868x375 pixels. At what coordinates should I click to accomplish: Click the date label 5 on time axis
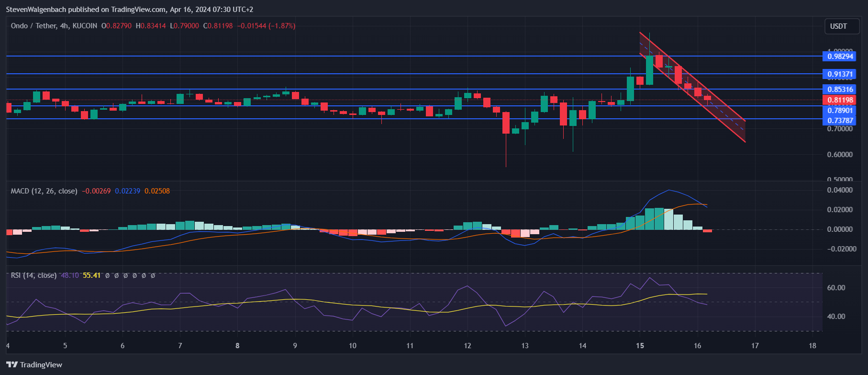pos(65,346)
